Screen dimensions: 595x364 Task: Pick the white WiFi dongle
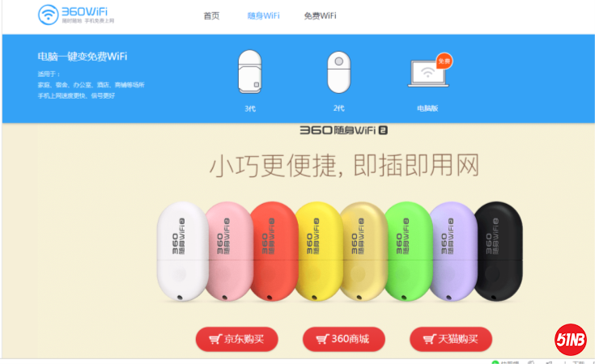pyautogui.click(x=181, y=251)
